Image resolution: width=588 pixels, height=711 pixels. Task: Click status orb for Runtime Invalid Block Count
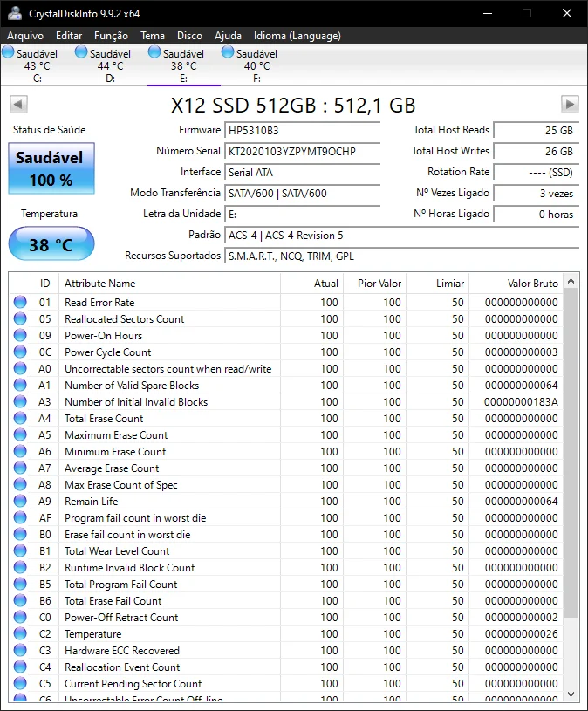coord(20,567)
